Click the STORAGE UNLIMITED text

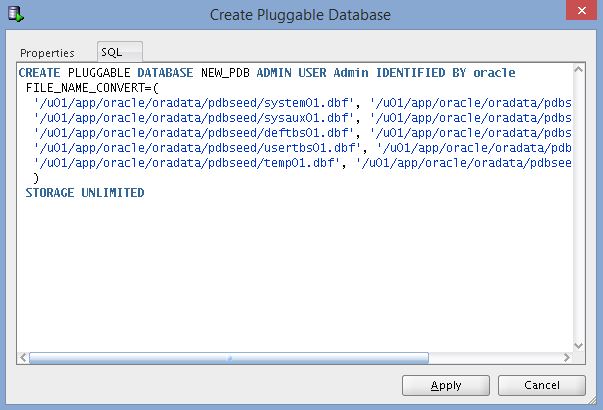(x=85, y=193)
